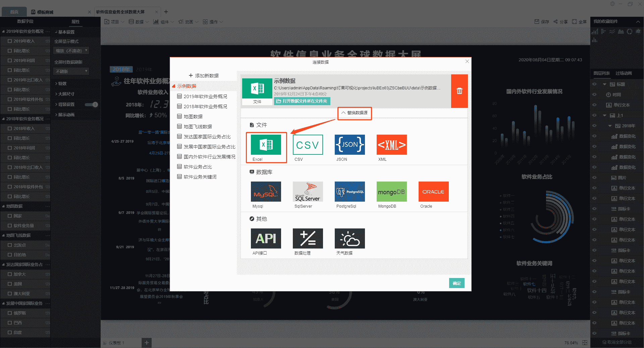Click 确定 to confirm the data connection
The width and height of the screenshot is (644, 348).
(457, 283)
